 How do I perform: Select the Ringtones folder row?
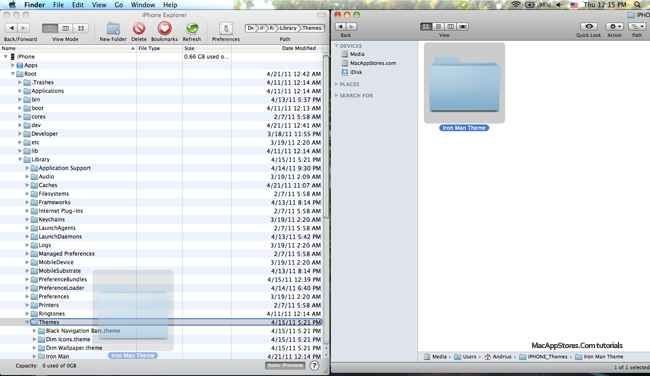tap(161, 313)
